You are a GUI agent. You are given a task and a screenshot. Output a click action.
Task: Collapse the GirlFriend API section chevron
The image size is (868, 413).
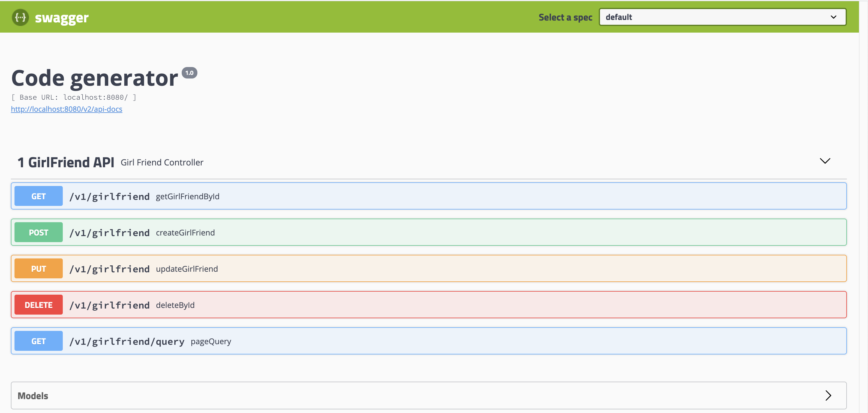click(x=825, y=161)
